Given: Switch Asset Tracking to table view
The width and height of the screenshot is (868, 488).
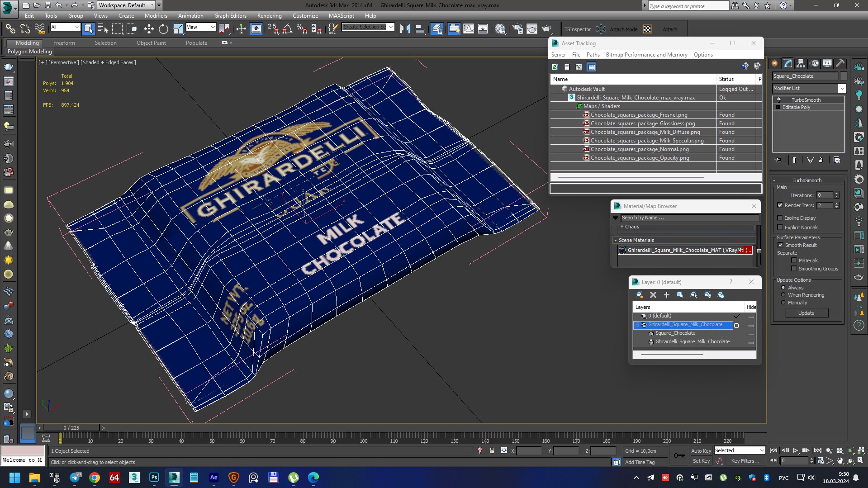Looking at the screenshot, I should 591,67.
